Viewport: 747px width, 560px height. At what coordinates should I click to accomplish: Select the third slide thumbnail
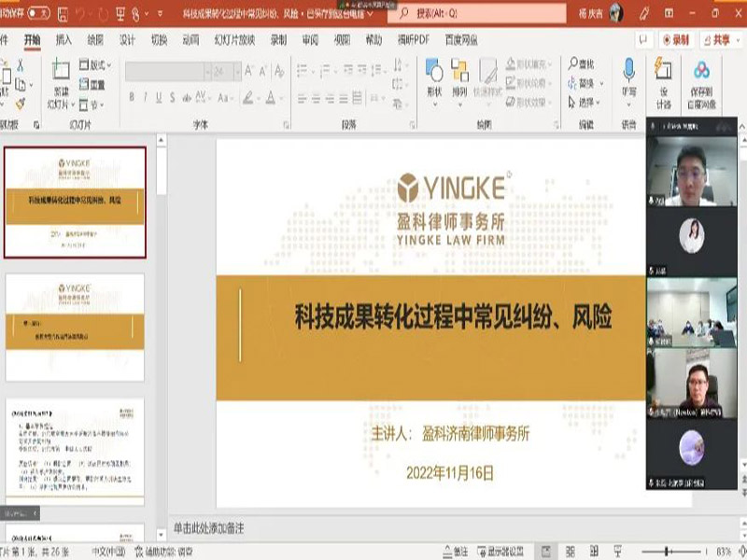coord(75,450)
